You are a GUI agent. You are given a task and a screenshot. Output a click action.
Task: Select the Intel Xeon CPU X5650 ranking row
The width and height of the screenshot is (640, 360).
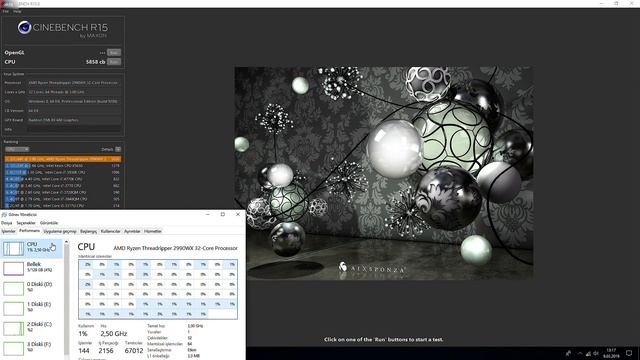tap(62, 166)
